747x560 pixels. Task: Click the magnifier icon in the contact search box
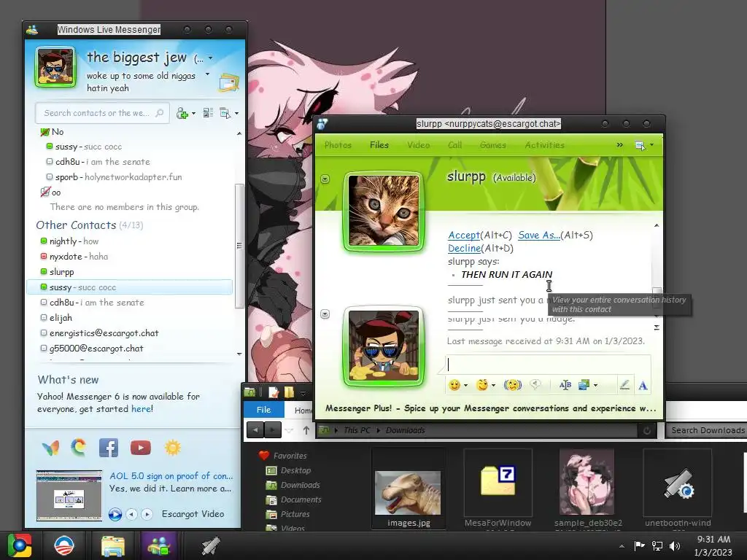click(160, 113)
